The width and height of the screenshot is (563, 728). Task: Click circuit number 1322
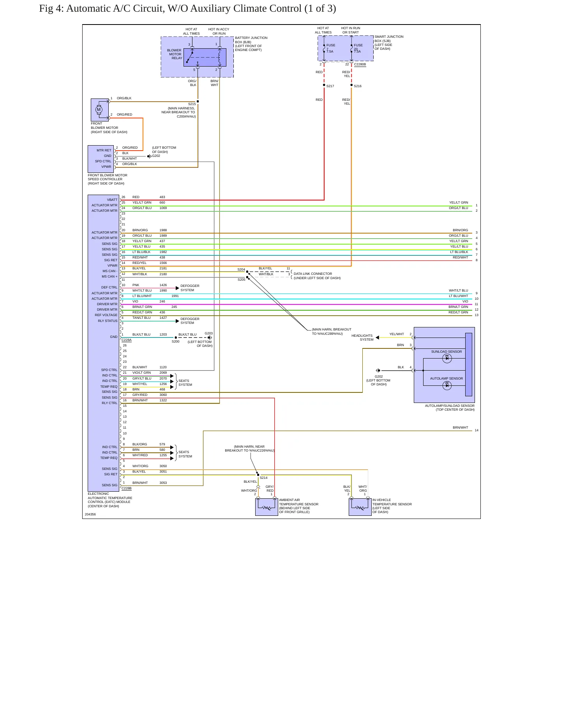click(x=163, y=400)
